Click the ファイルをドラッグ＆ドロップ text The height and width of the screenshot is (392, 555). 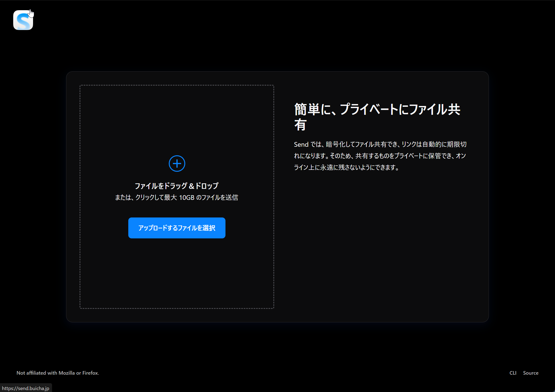click(x=176, y=186)
